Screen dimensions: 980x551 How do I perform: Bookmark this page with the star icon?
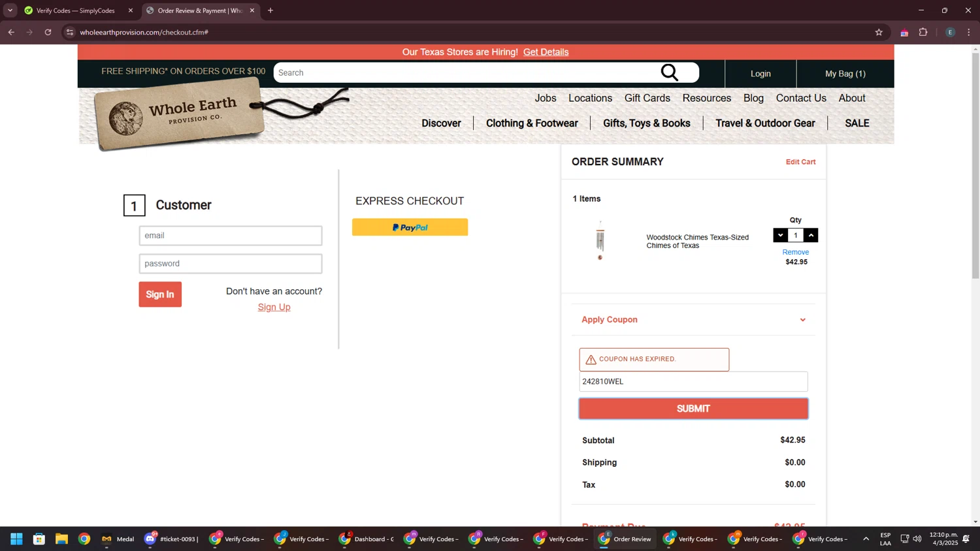click(x=879, y=32)
